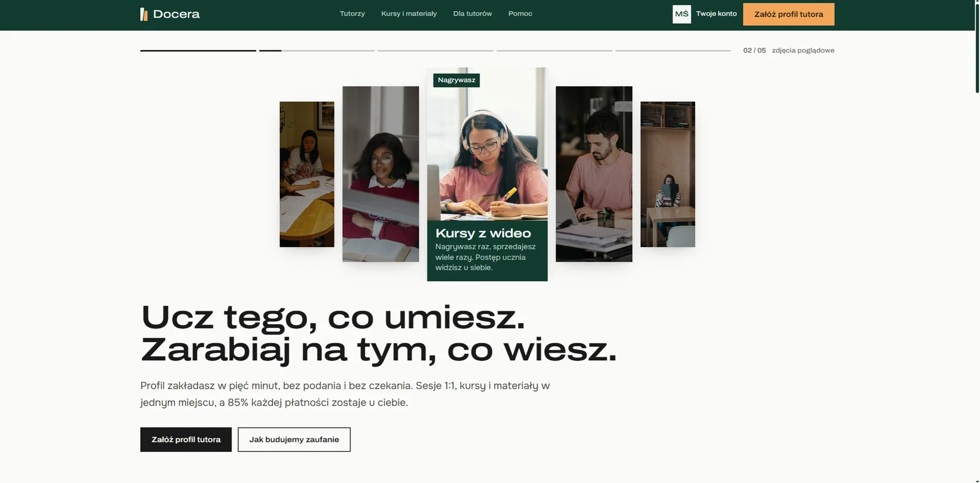Select photo of person reading at desk
Image resolution: width=980 pixels, height=483 pixels.
point(668,174)
